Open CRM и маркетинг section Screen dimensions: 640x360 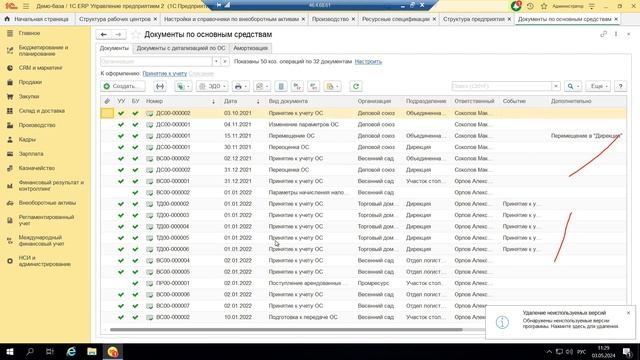[x=40, y=68]
